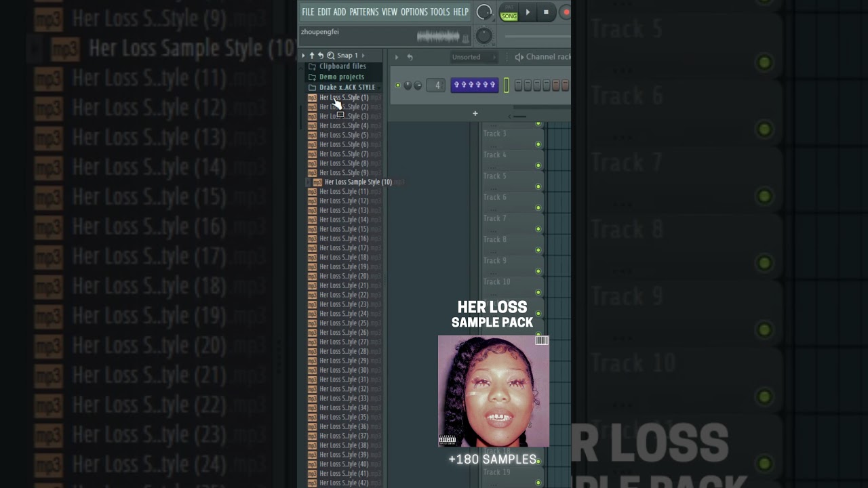The height and width of the screenshot is (488, 868).
Task: Mute the channel with its green LED
Action: pyautogui.click(x=397, y=85)
